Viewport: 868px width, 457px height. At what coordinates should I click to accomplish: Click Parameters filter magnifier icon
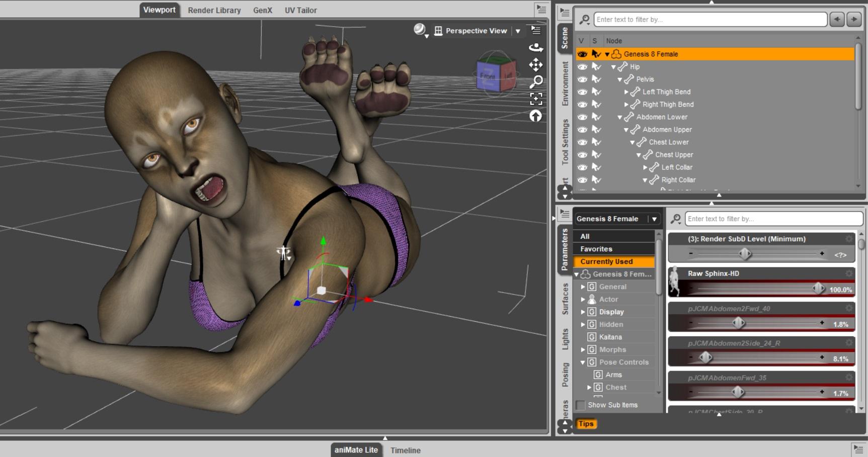[676, 219]
